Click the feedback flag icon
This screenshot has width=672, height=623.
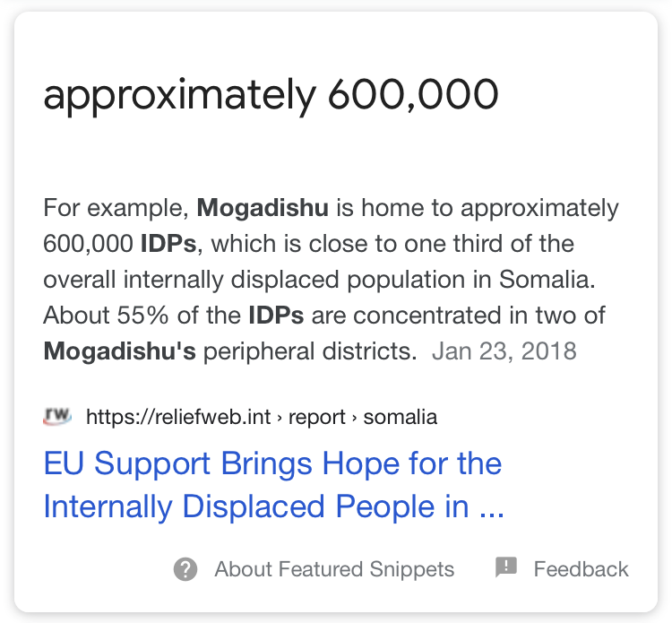506,567
